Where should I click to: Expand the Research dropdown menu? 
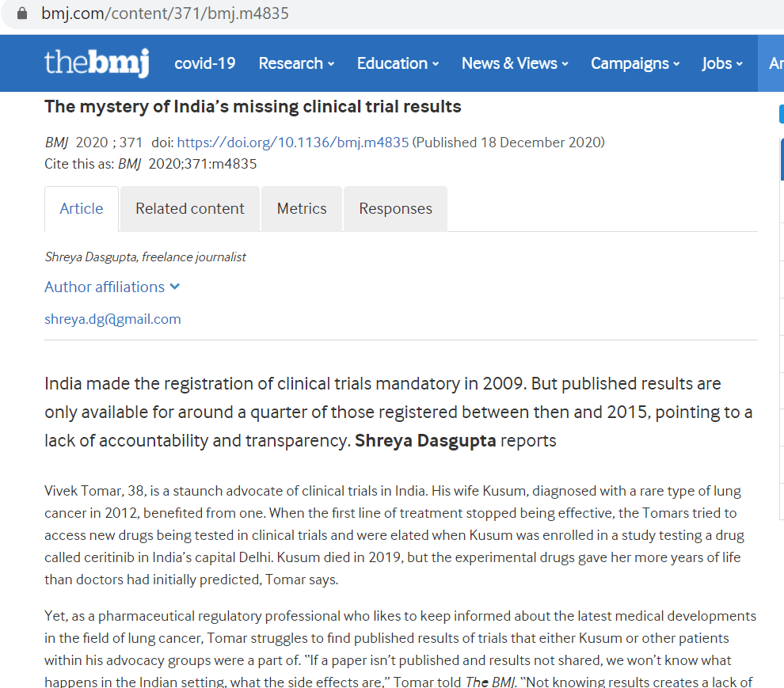(296, 63)
